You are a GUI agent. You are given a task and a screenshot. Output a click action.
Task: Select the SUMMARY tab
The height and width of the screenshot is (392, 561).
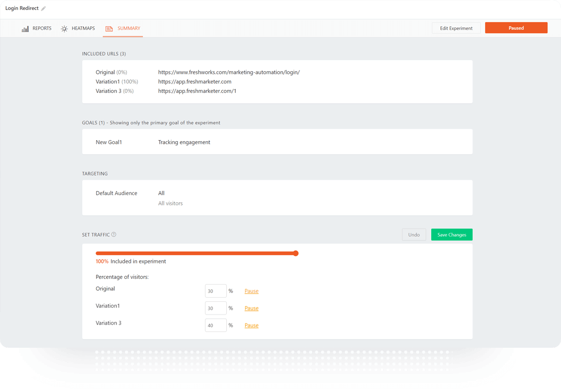(x=130, y=29)
